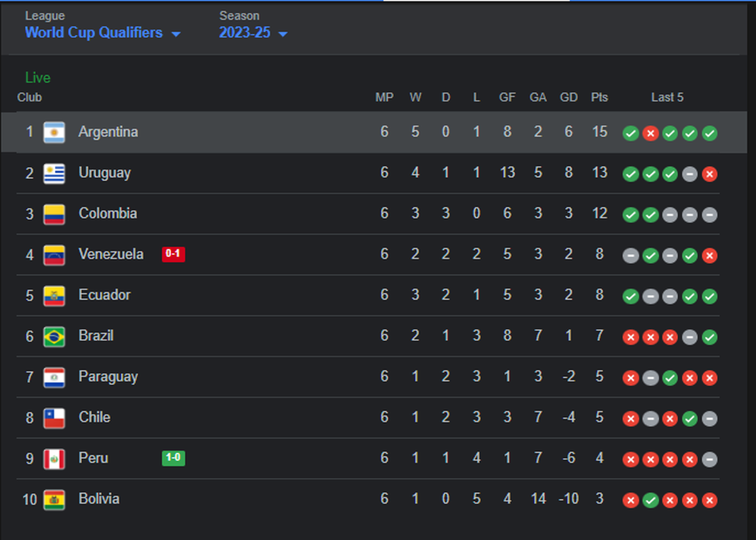This screenshot has height=540, width=756.
Task: Open the Colombia team link
Action: point(108,214)
